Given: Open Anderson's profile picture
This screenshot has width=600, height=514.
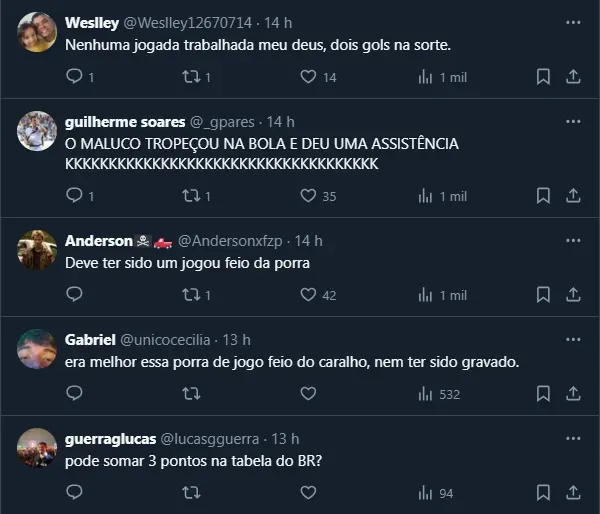Looking at the screenshot, I should coord(37,250).
